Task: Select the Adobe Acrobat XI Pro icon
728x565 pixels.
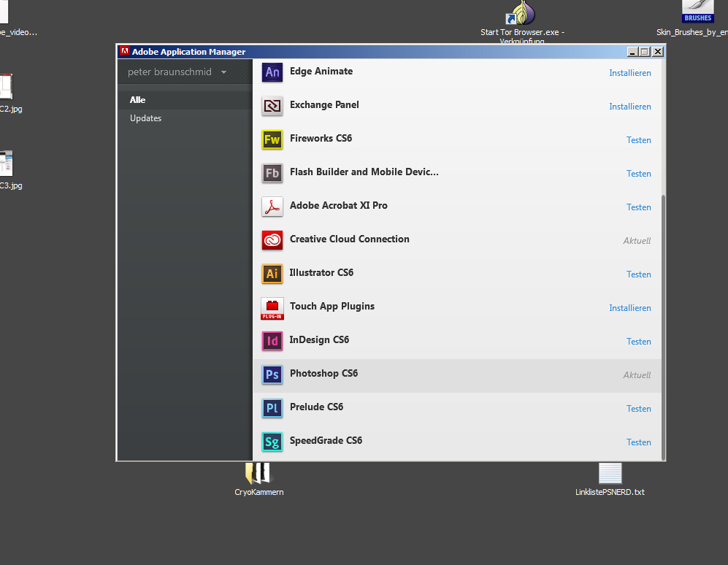Action: coord(272,207)
